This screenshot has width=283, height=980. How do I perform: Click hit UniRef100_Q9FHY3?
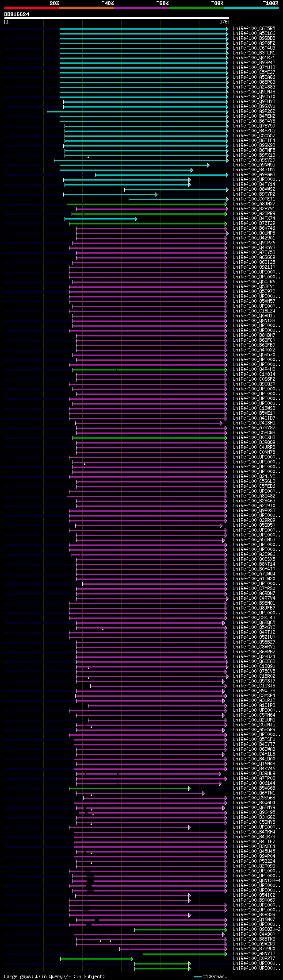coord(254,101)
